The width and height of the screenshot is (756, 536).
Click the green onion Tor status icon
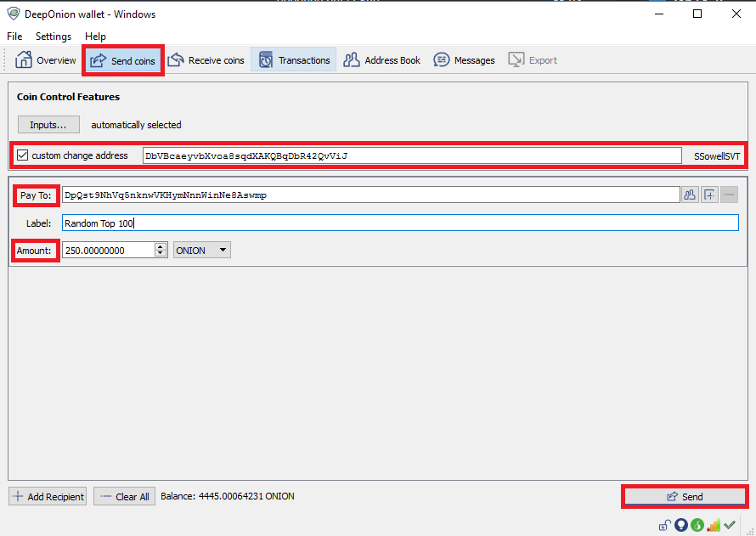(x=697, y=525)
